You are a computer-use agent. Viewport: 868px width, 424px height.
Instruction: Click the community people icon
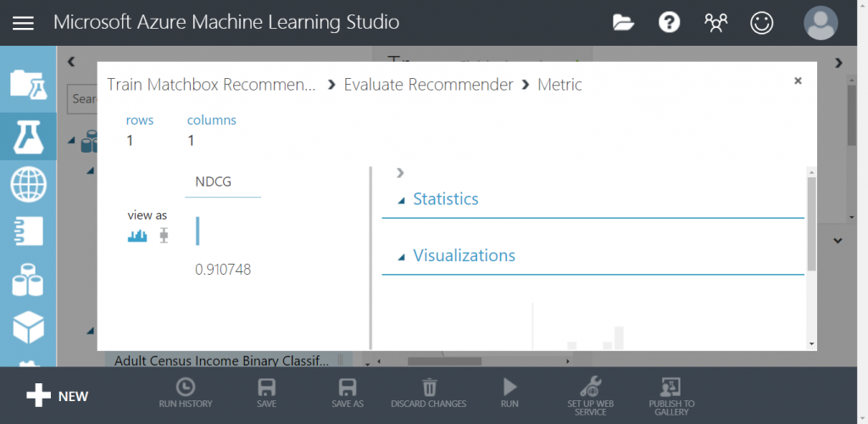pos(716,23)
